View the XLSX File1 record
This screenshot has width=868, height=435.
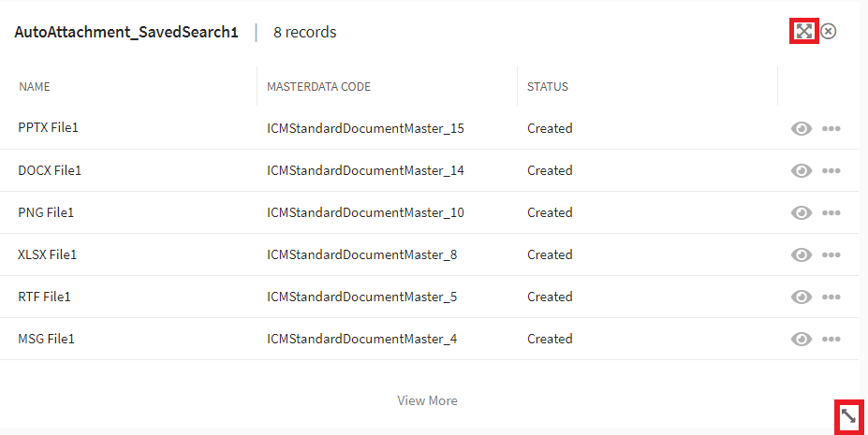(801, 254)
